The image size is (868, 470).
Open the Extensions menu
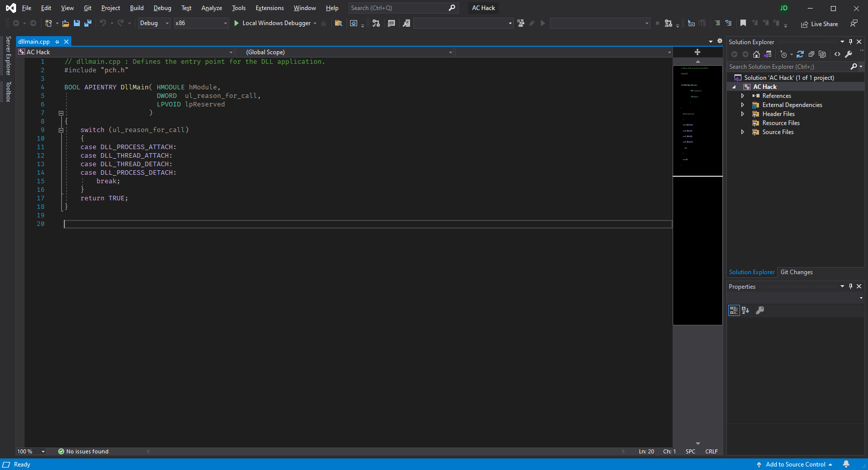[270, 8]
